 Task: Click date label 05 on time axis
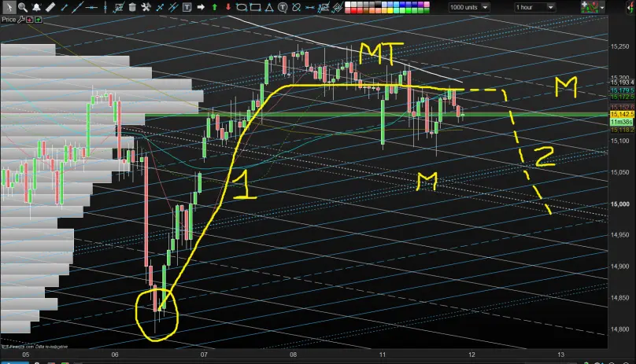pos(25,355)
